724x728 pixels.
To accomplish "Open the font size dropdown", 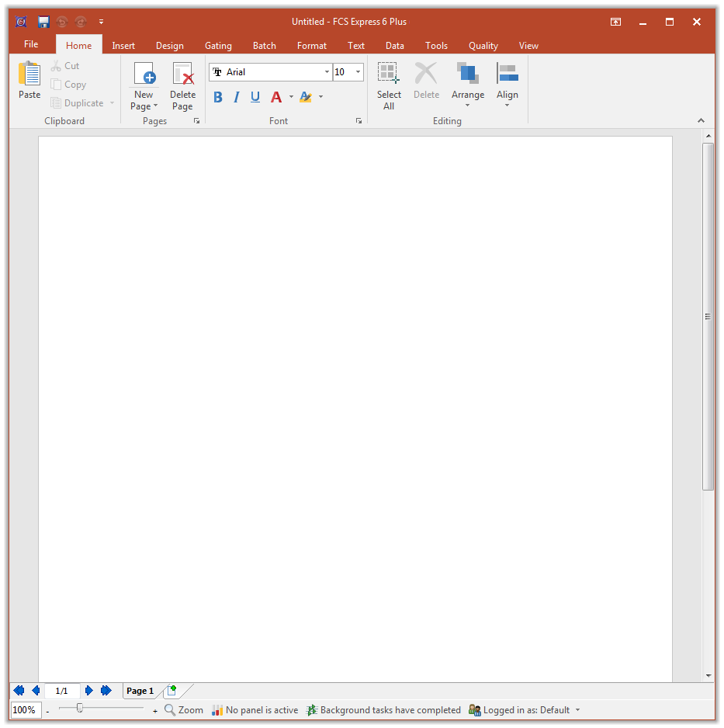I will pyautogui.click(x=358, y=72).
